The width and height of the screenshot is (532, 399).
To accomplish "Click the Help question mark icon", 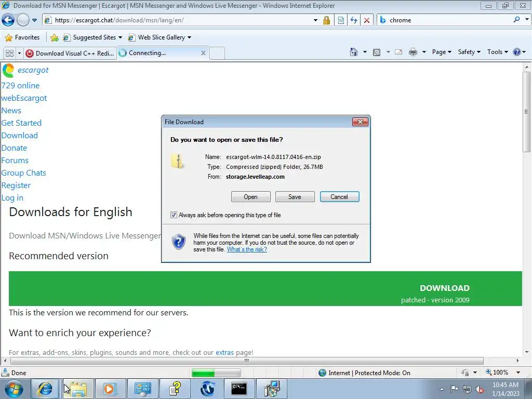I will pyautogui.click(x=517, y=52).
